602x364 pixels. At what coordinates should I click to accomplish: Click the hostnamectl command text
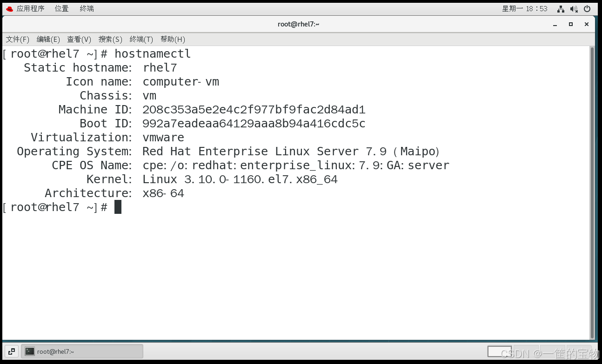[x=153, y=54]
